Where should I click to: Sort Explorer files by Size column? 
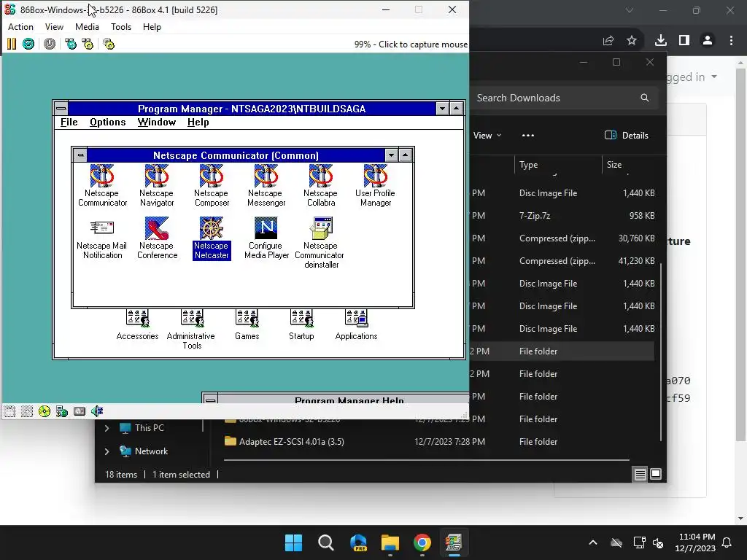630,165
